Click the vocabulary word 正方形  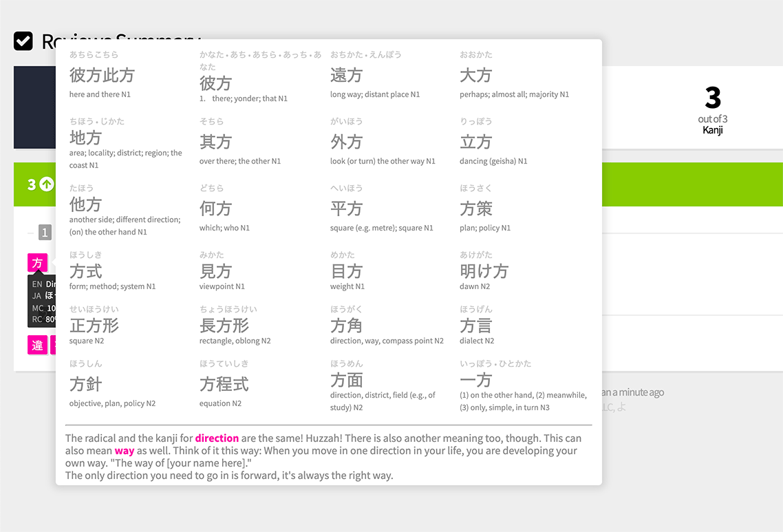pos(94,326)
